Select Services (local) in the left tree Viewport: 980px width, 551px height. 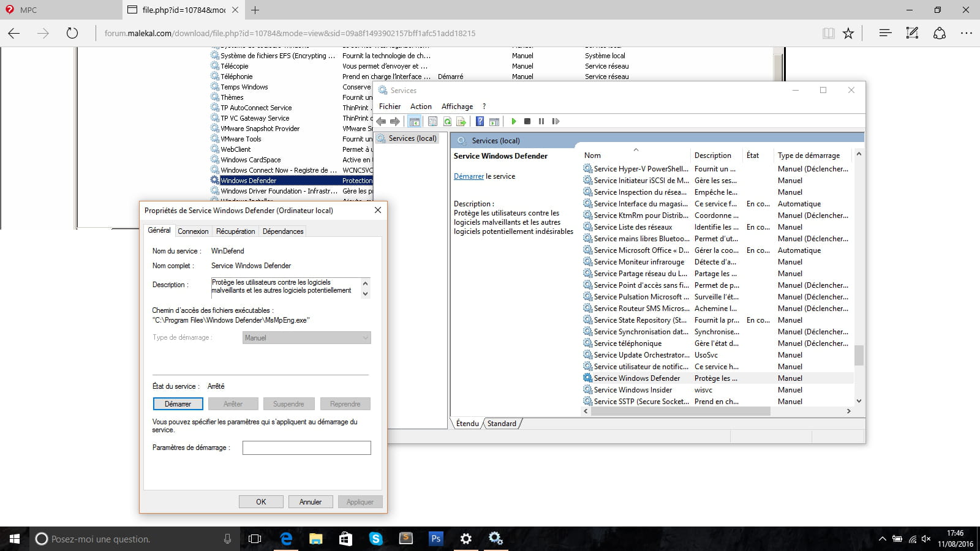412,138
